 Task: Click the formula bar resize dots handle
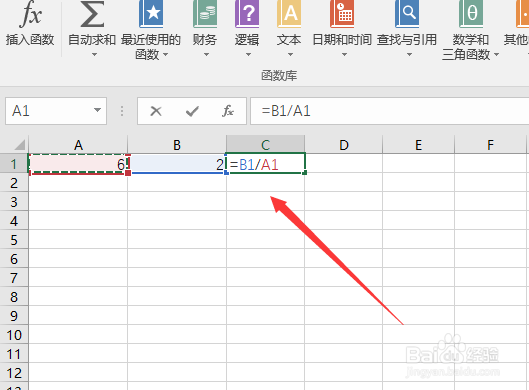tap(122, 111)
